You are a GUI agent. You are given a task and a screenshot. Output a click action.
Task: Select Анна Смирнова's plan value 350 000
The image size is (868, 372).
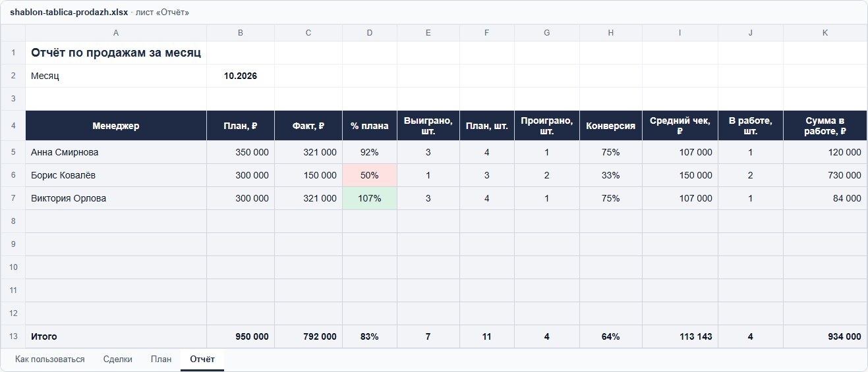coord(241,152)
